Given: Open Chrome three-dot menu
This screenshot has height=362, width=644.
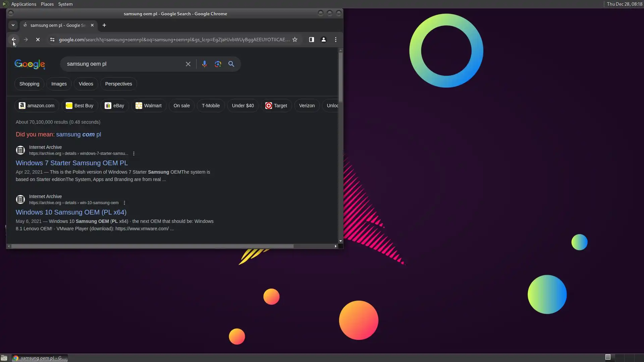Looking at the screenshot, I should tap(335, 40).
